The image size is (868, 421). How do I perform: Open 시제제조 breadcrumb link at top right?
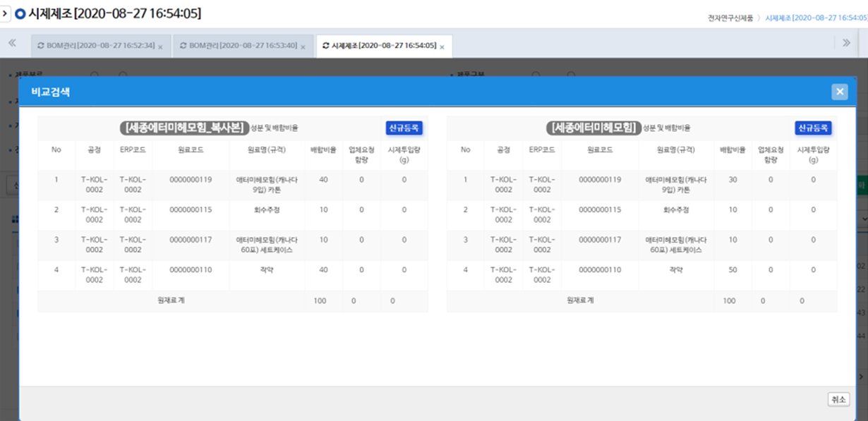(816, 17)
